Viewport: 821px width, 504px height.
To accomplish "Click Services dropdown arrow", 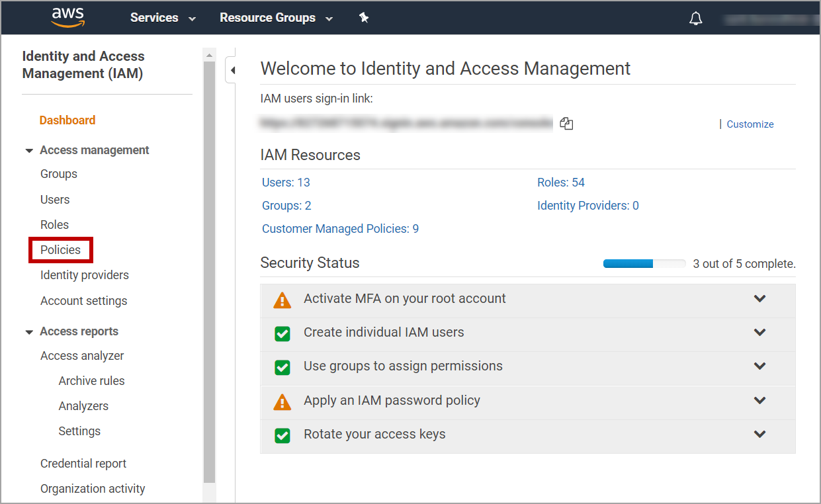I will point(193,19).
